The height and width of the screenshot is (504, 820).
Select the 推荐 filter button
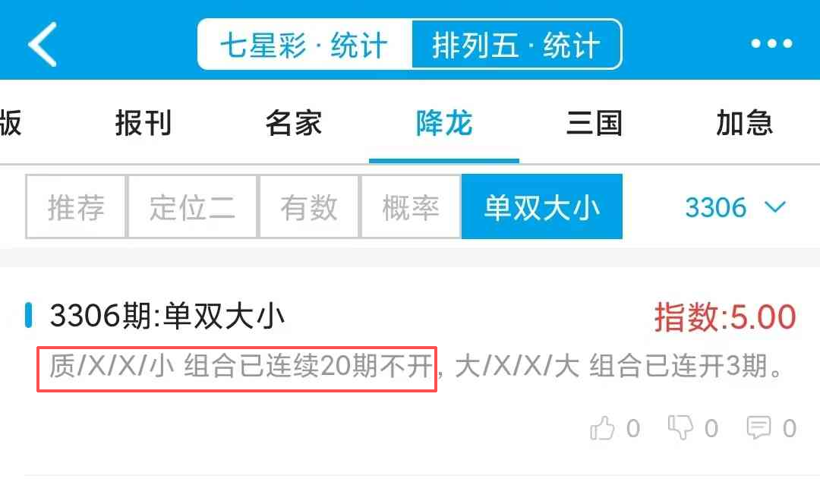pyautogui.click(x=77, y=206)
